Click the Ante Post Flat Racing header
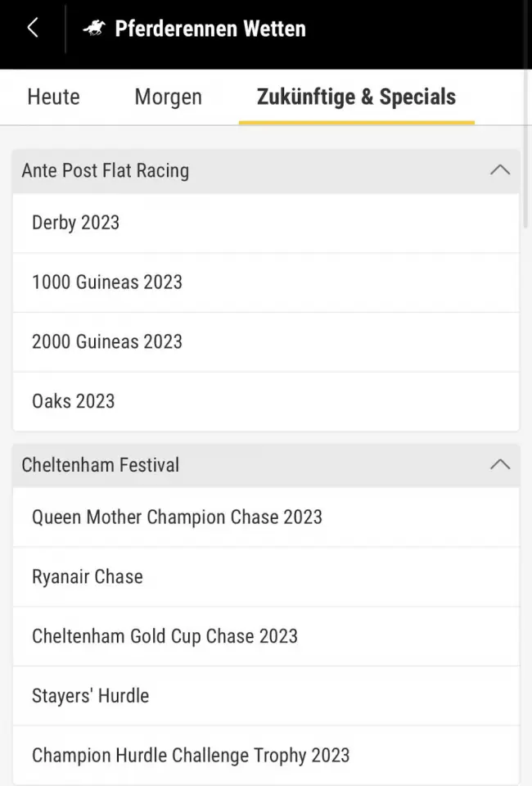This screenshot has height=786, width=532. 266,171
